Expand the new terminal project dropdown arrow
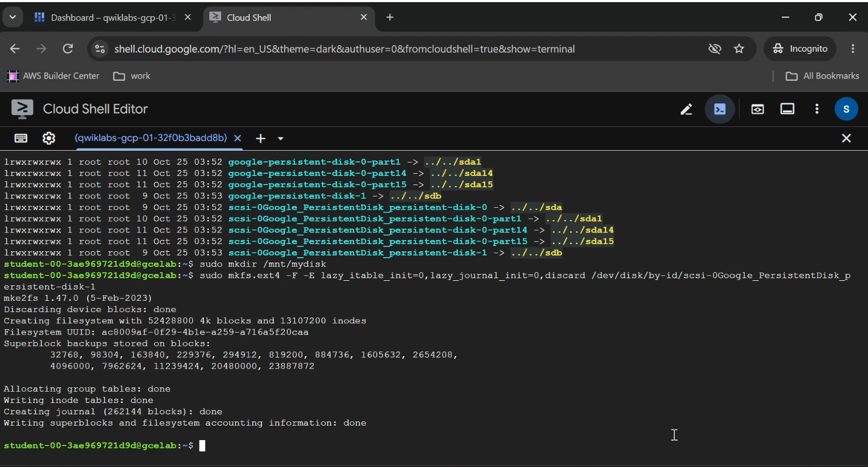Image resolution: width=868 pixels, height=467 pixels. click(x=280, y=138)
